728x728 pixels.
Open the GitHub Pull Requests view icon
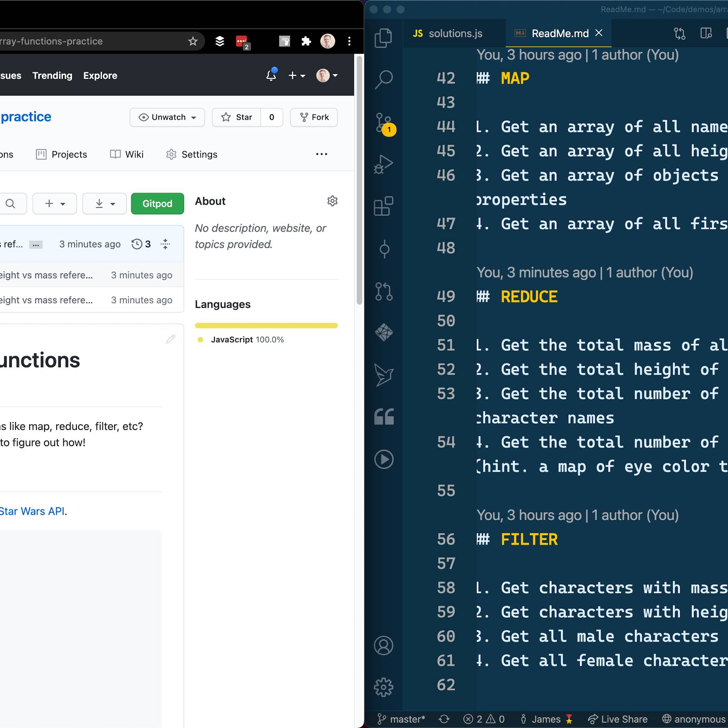click(x=384, y=291)
